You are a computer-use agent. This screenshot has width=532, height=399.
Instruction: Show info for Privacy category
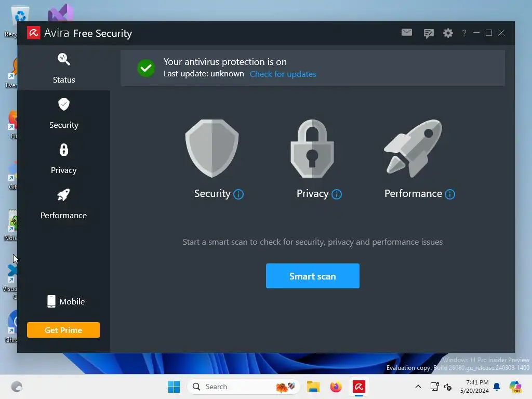coord(337,194)
